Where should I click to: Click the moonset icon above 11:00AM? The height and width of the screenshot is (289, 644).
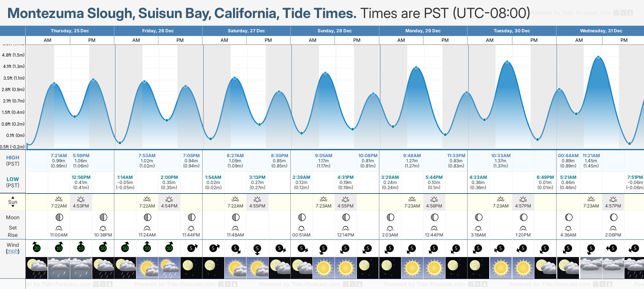tap(59, 228)
